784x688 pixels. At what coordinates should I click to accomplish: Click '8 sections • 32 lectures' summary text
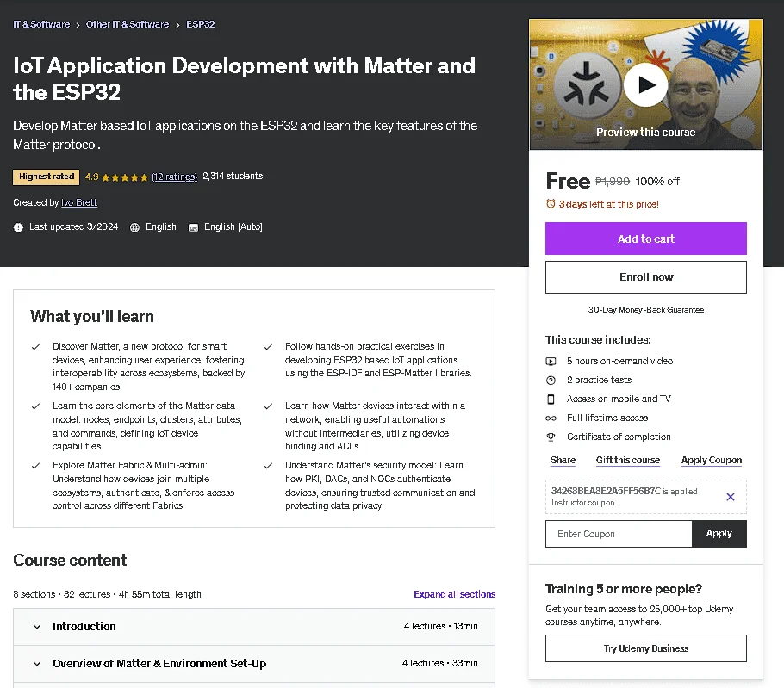coord(62,594)
